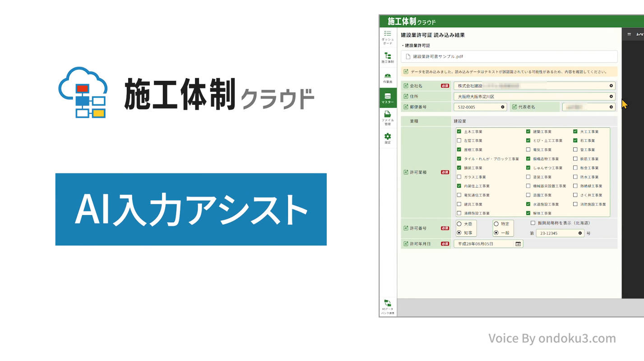Click the KSデータバンク連携 icon

[x=388, y=306]
